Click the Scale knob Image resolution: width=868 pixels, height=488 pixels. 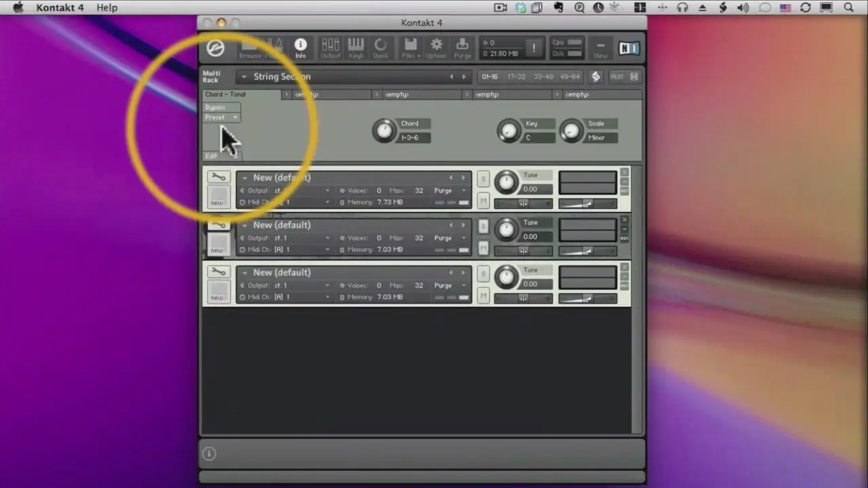tap(572, 130)
